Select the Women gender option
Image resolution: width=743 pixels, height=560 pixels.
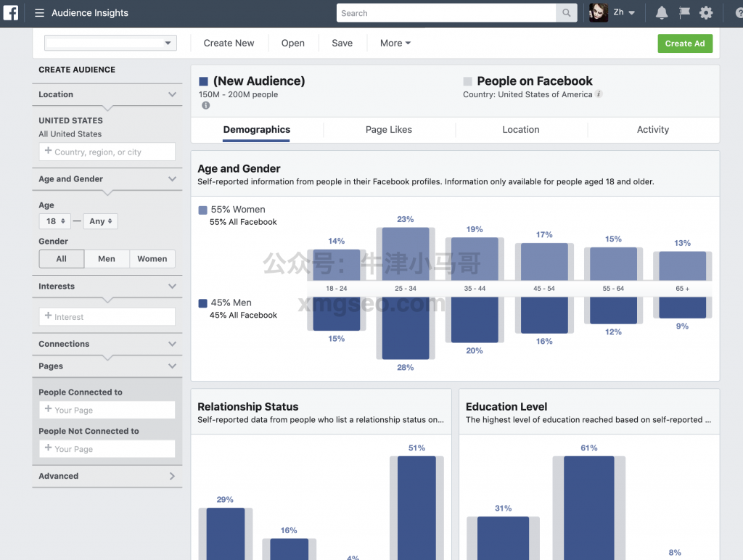(152, 259)
